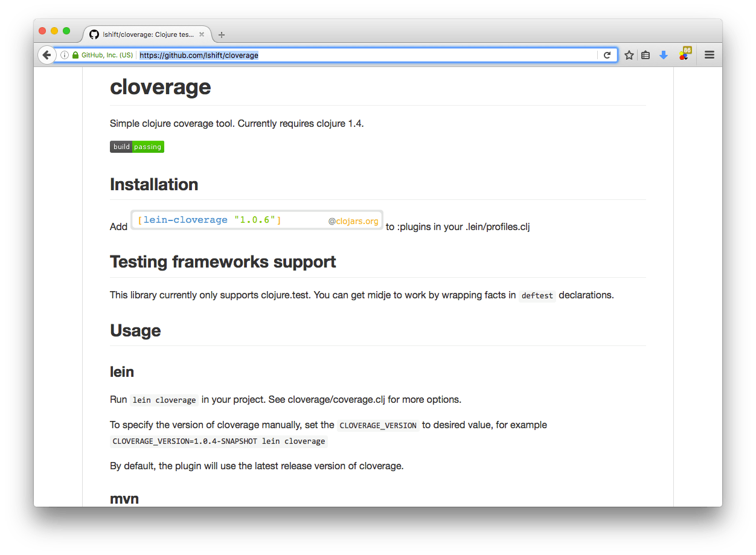Click the green secure padlock icon
756x555 pixels.
[75, 55]
